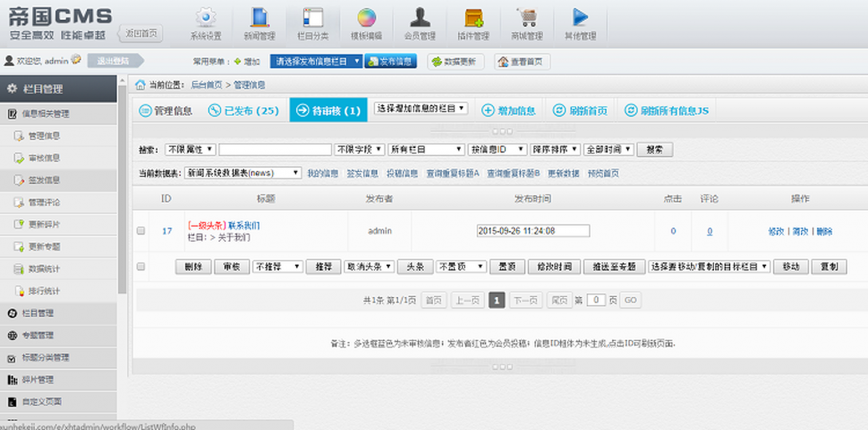Click 管理信息 icon in left sidebar
Screen dimensions: 868x430
[x=18, y=136]
